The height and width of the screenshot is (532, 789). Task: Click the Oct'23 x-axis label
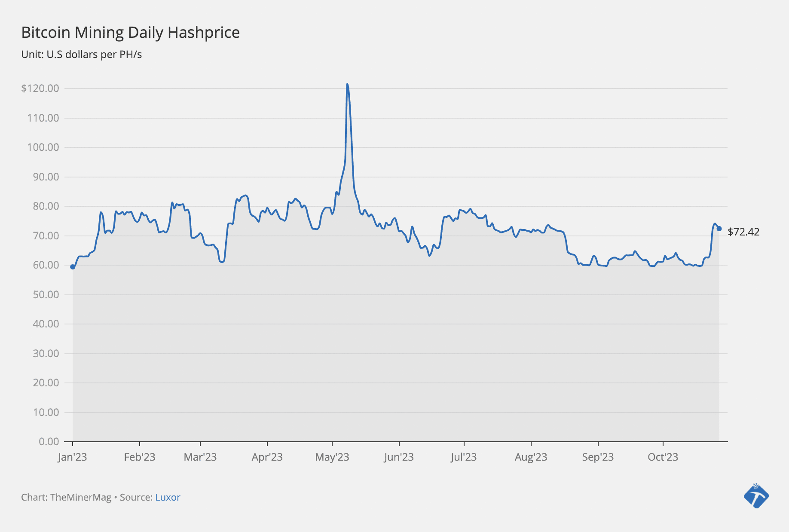tap(663, 457)
